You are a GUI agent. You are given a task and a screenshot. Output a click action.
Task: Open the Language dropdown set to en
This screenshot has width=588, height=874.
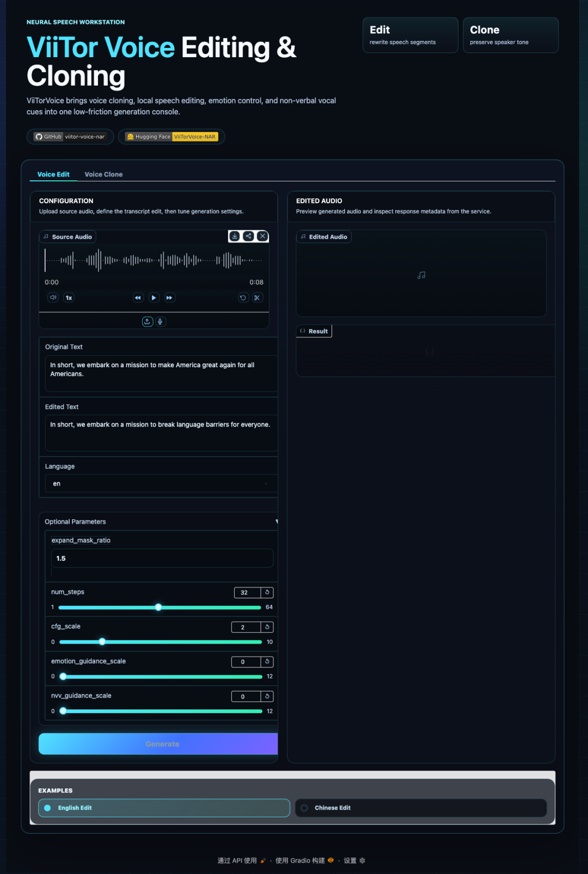(x=161, y=483)
